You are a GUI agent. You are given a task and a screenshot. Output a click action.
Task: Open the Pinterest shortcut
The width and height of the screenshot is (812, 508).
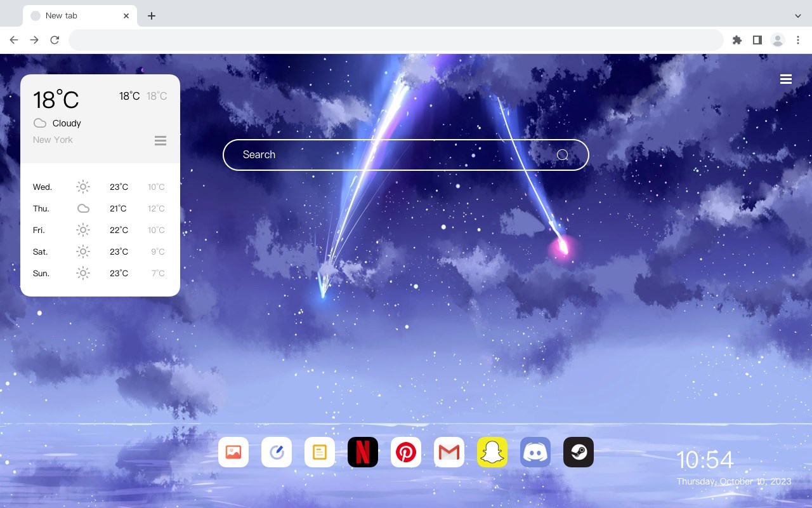pyautogui.click(x=406, y=452)
